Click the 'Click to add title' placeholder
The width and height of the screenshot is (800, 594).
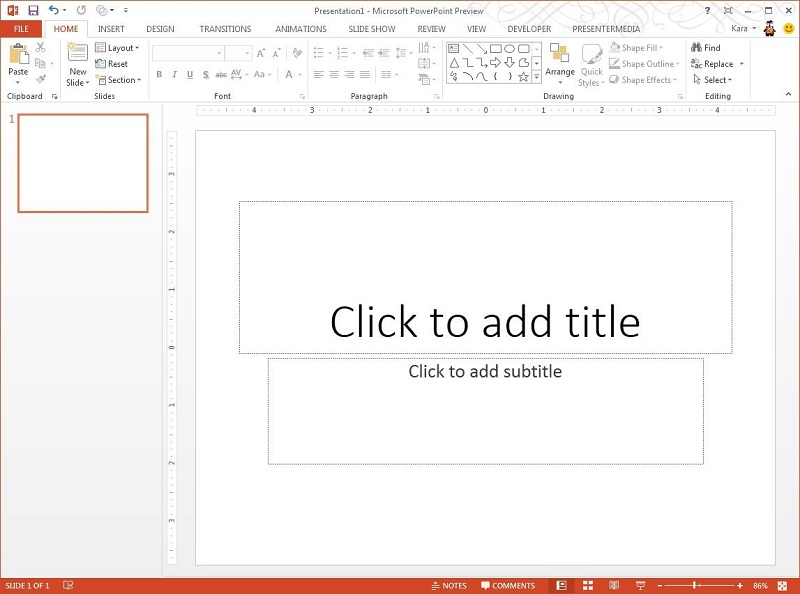tap(486, 277)
